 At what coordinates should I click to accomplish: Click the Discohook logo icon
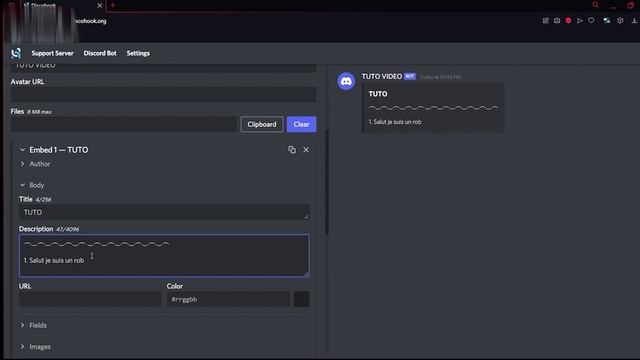click(16, 53)
